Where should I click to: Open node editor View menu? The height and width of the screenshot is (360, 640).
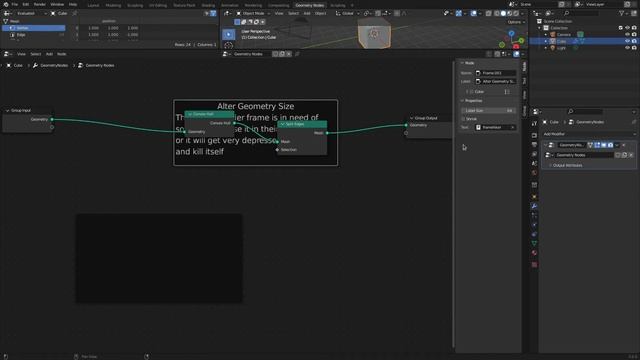(21, 54)
